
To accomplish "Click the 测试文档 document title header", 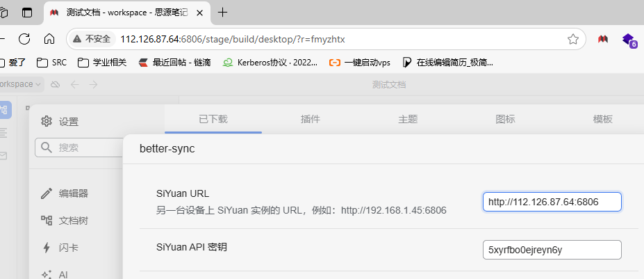I will coord(389,85).
